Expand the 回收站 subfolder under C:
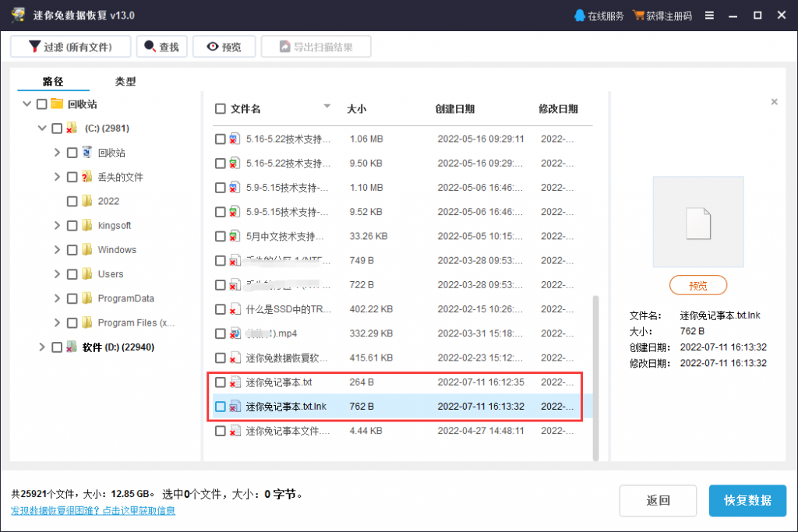Screen dimensions: 798x532 (x=57, y=153)
